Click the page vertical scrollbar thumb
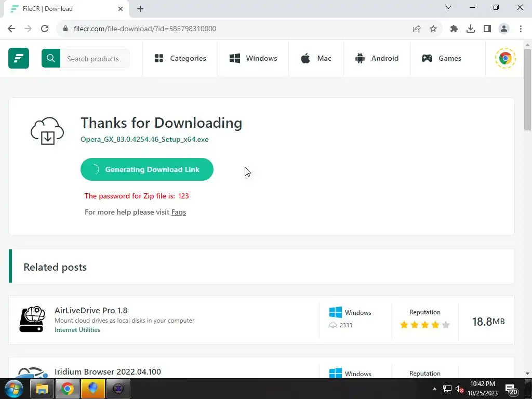The image size is (532, 399). click(527, 89)
